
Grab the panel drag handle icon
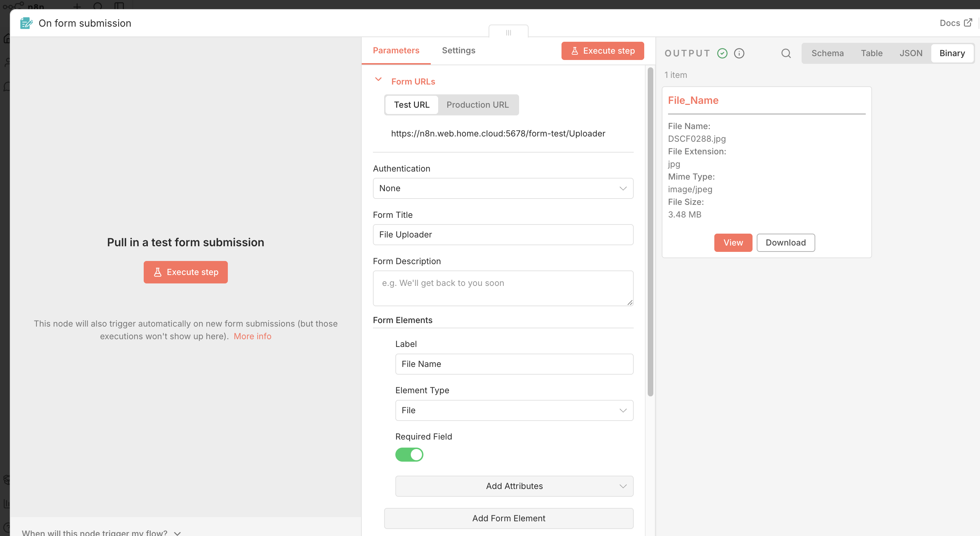[508, 33]
